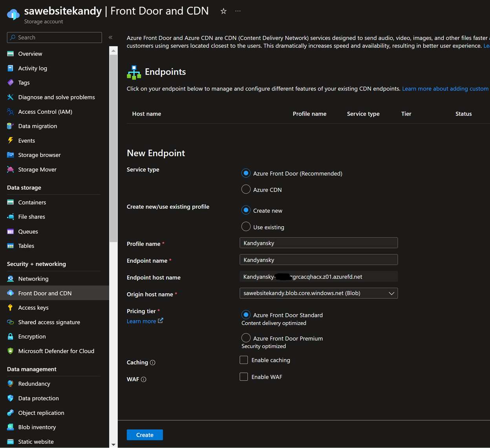Click the Endpoint host name value field
Screen dimensions: 490x448
coord(318,277)
